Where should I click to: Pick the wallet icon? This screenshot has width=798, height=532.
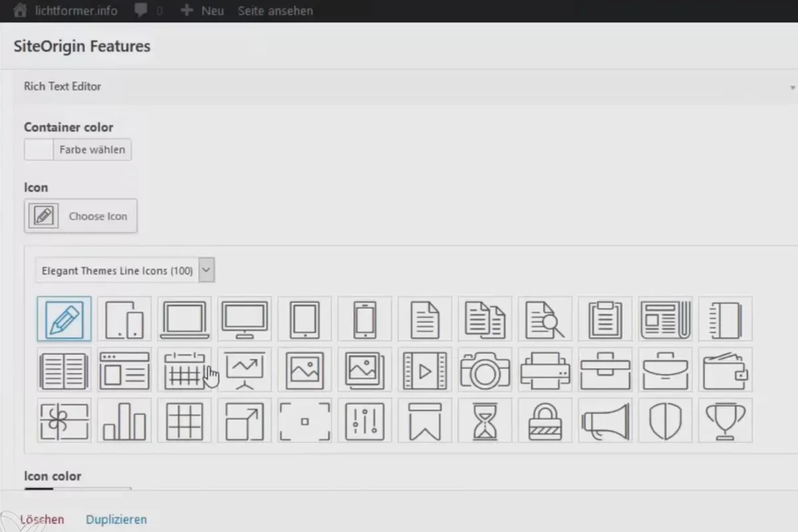click(726, 370)
